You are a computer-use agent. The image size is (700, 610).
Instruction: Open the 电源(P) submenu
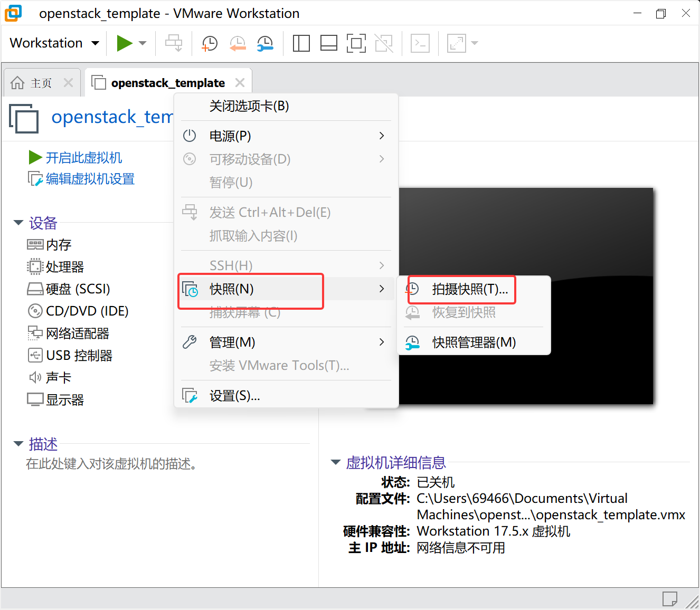[x=286, y=136]
